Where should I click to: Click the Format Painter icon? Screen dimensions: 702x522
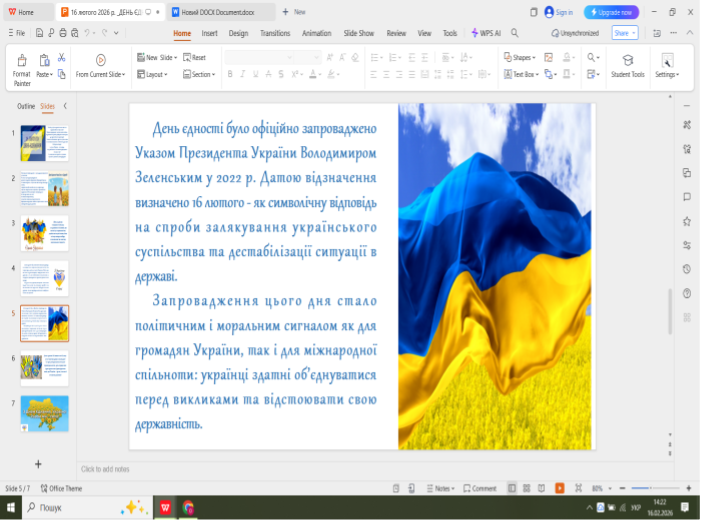[21, 61]
